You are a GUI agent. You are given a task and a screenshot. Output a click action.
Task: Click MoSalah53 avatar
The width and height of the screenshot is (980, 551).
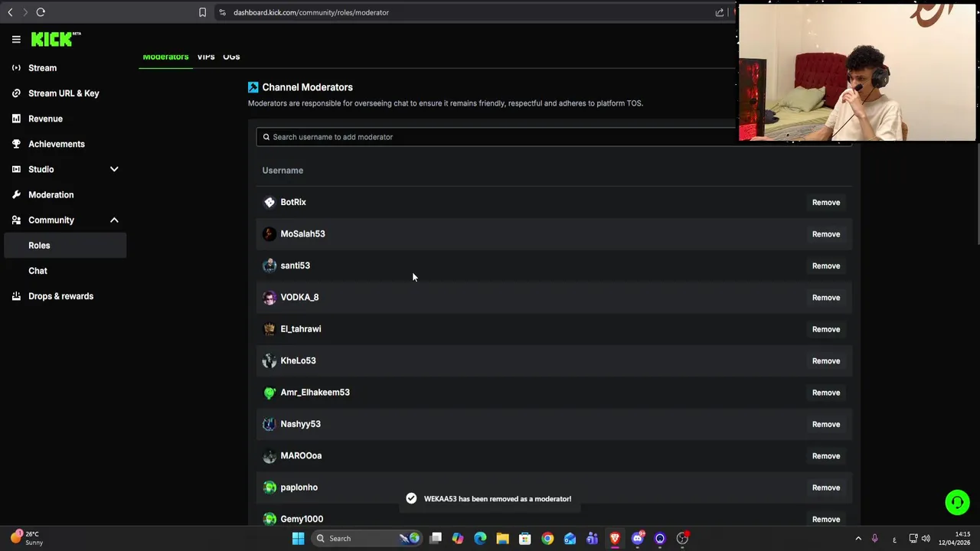click(269, 234)
